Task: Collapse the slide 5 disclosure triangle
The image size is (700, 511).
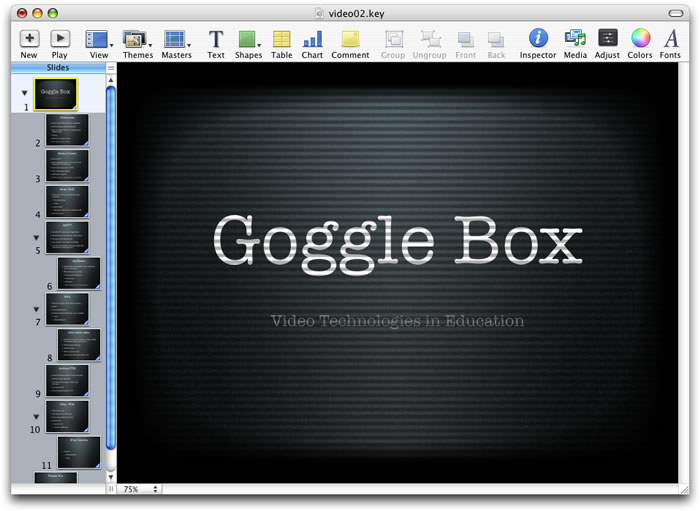Action: 36,238
